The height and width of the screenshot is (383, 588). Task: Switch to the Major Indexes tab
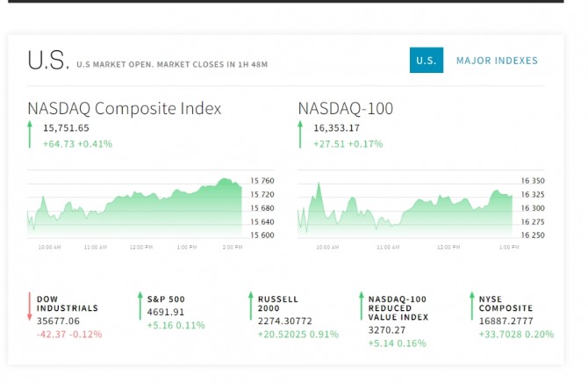[497, 61]
